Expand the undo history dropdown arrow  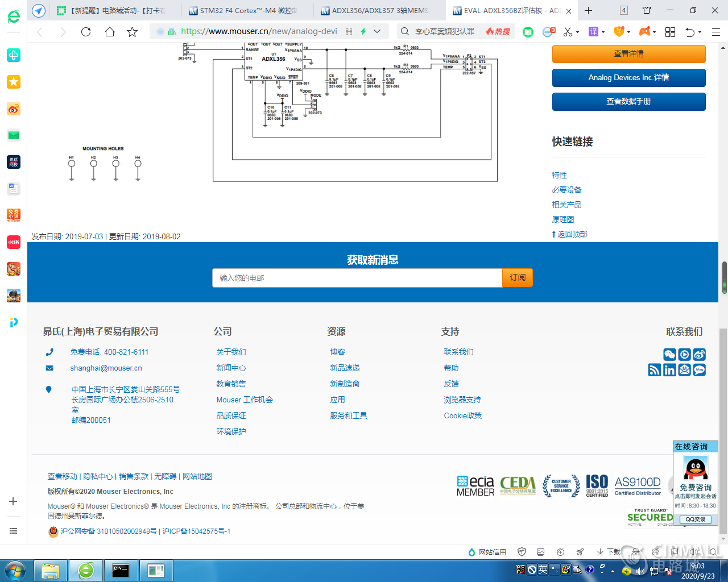point(700,32)
